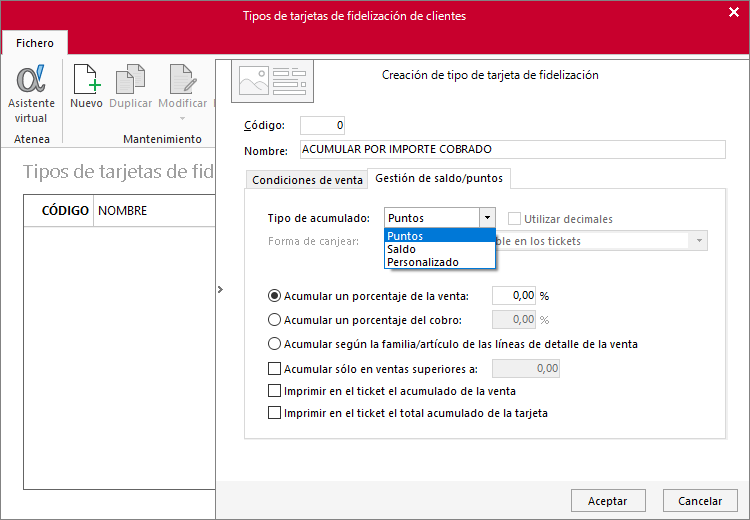
Task: Close the window with the X button
Action: (734, 12)
